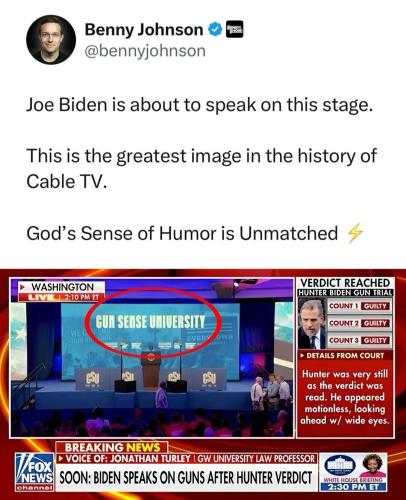Click the Fox News channel logo
Image resolution: width=406 pixels, height=500 pixels.
pyautogui.click(x=35, y=472)
